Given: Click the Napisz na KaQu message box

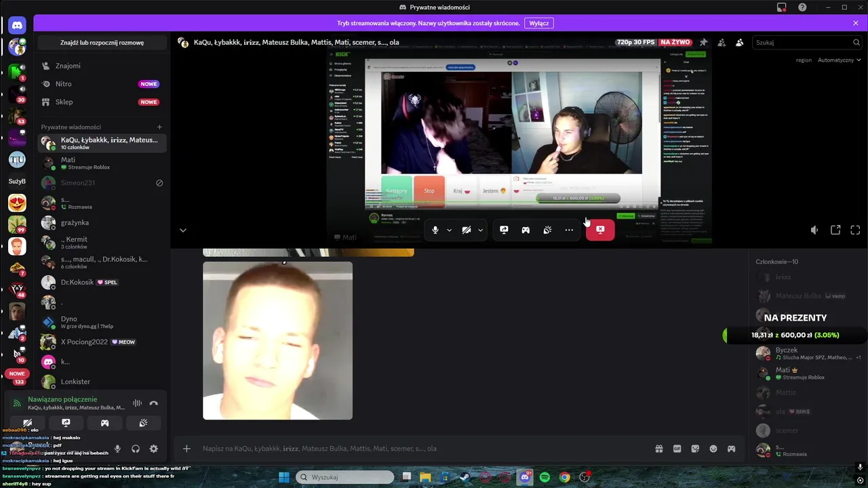Looking at the screenshot, I should pyautogui.click(x=420, y=449).
